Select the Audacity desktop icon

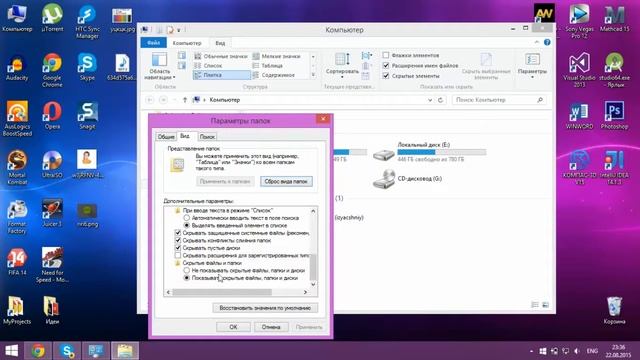point(17,67)
